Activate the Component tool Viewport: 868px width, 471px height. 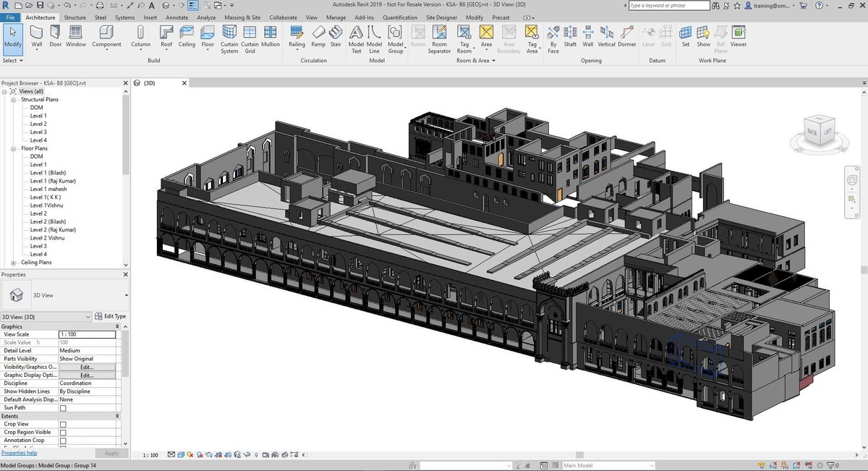click(x=106, y=38)
